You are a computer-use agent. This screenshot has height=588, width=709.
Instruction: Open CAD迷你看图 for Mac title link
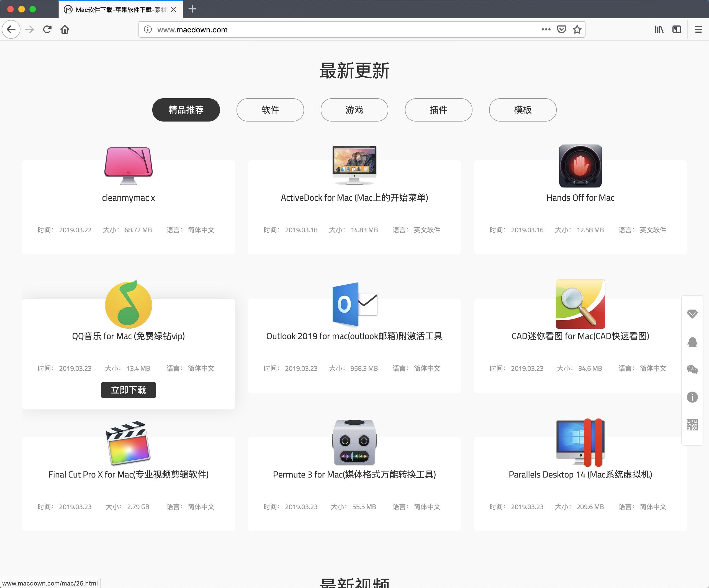point(580,336)
